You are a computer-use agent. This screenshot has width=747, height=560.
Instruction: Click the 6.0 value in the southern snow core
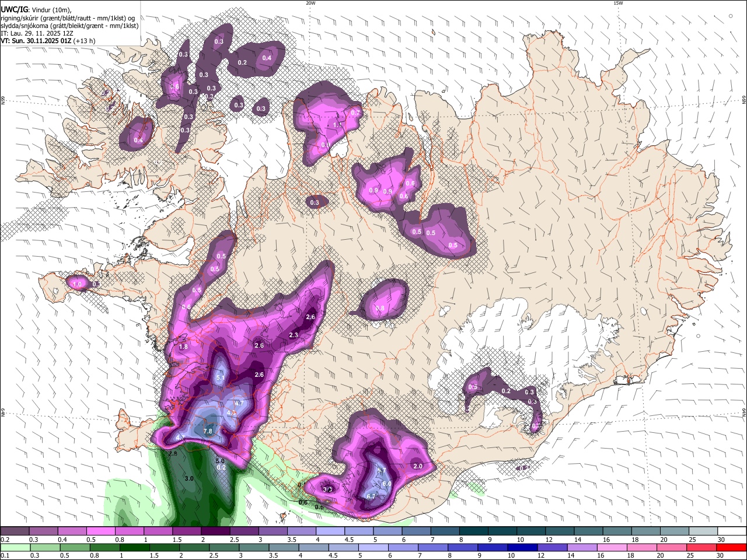coord(386,484)
